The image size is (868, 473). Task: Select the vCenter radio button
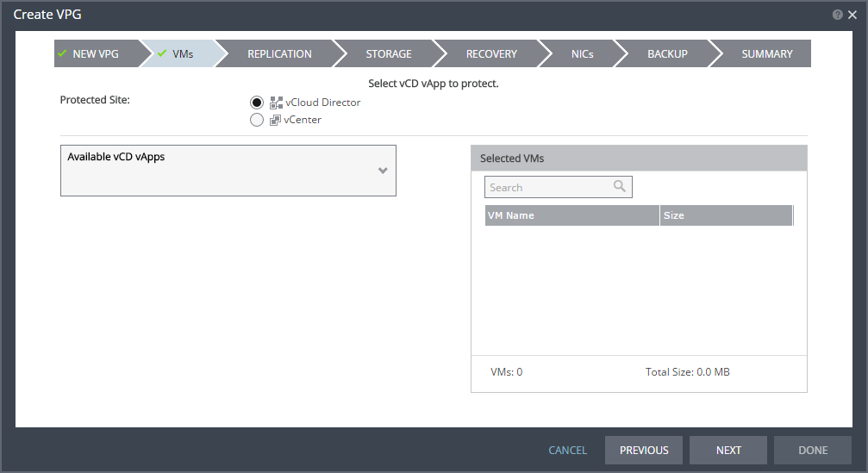pos(256,120)
